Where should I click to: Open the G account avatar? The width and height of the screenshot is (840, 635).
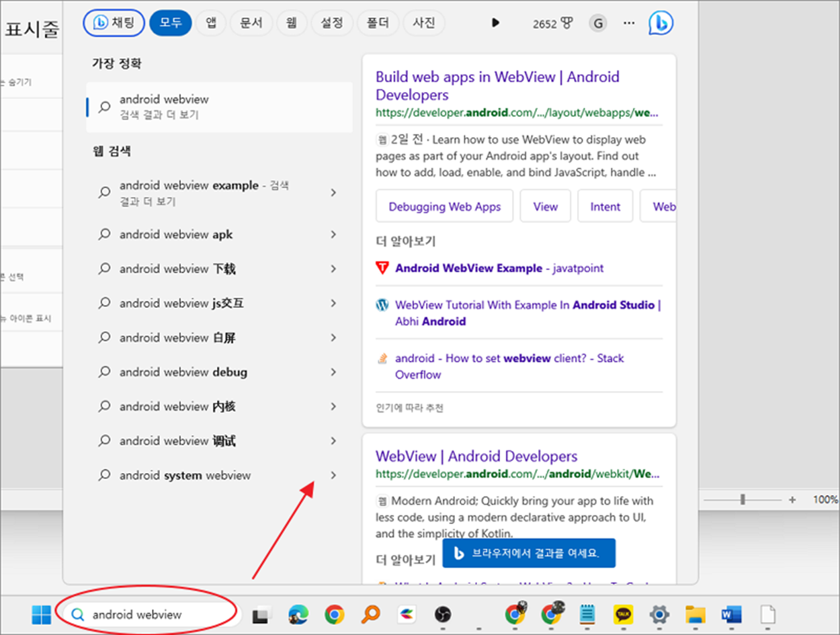coord(597,24)
